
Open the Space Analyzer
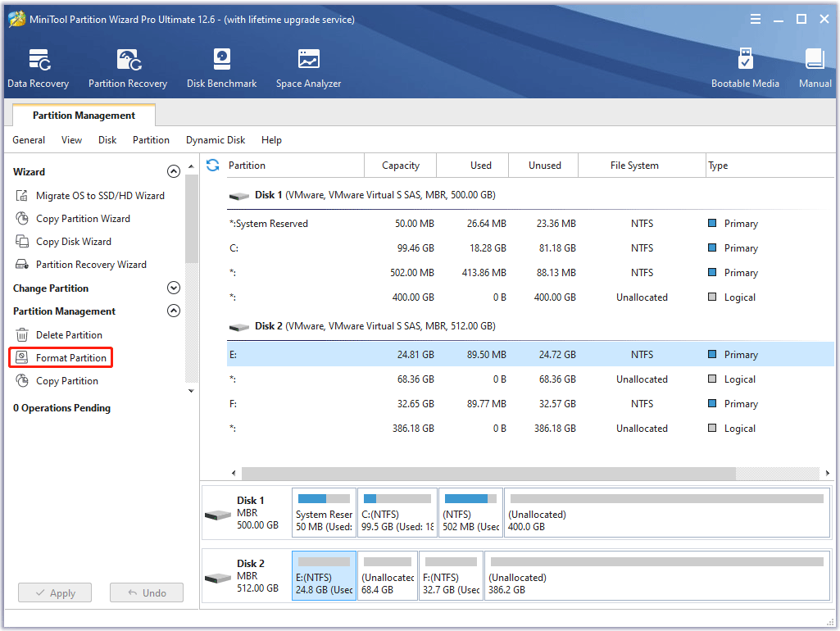(308, 68)
